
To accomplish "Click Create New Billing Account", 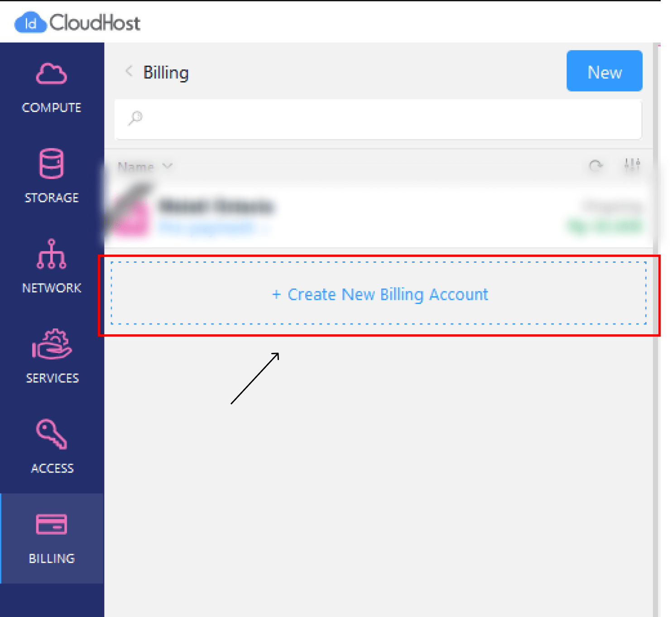I will point(379,294).
